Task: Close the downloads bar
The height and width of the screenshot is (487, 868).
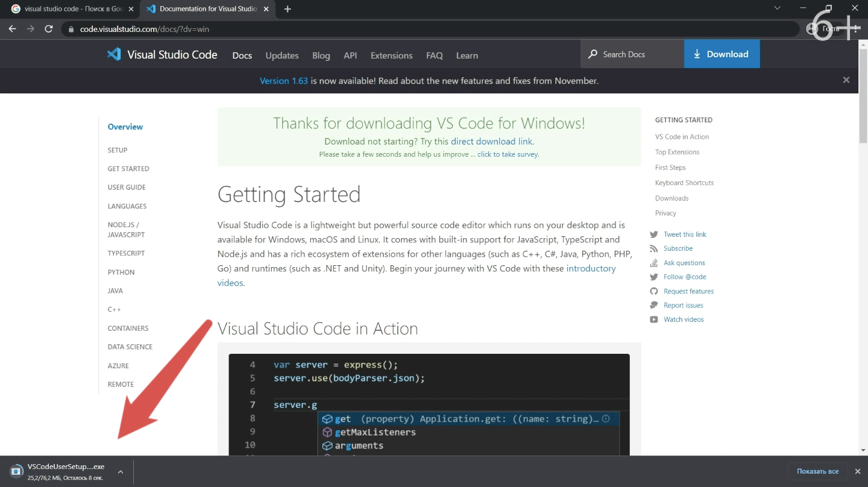Action: 857,471
